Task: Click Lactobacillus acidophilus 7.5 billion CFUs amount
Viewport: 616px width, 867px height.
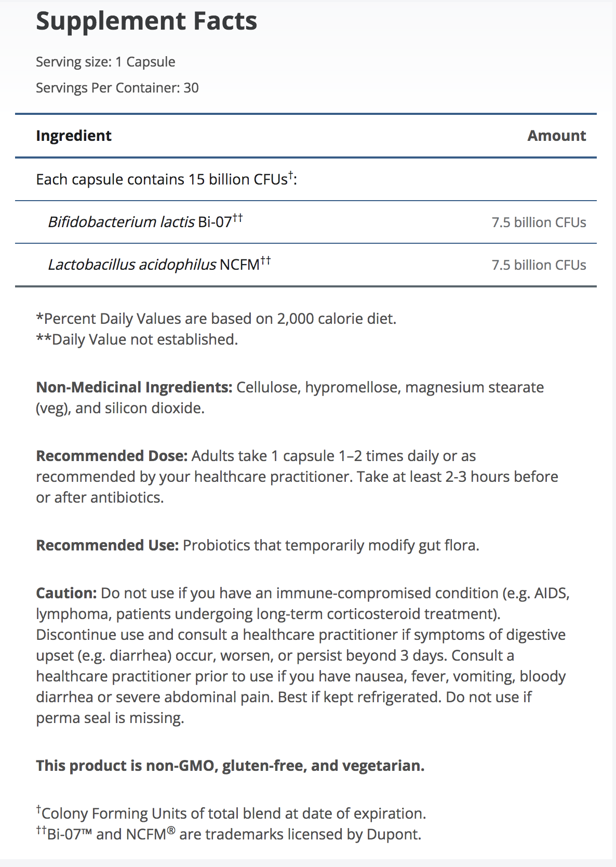Action: tap(539, 265)
